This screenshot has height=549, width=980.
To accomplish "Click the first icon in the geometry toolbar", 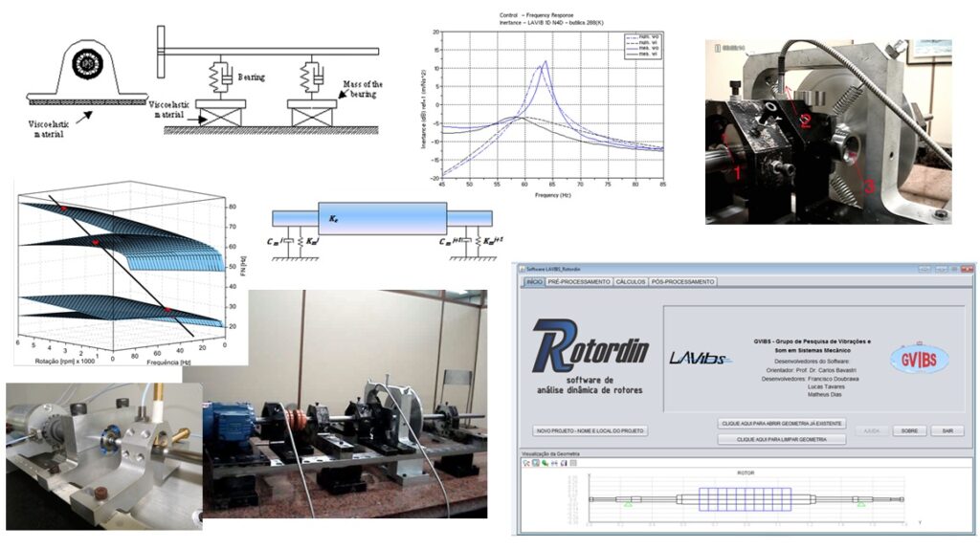I will (526, 463).
